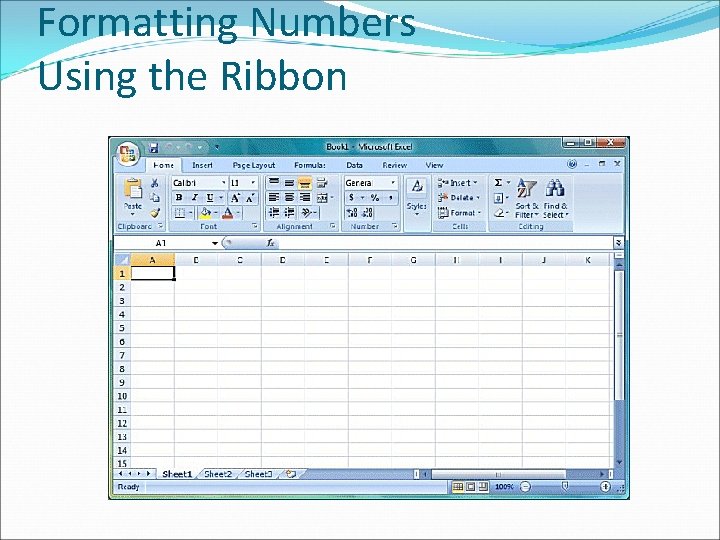
Task: Save workbook using Quick Access floppy icon
Action: coord(154,147)
